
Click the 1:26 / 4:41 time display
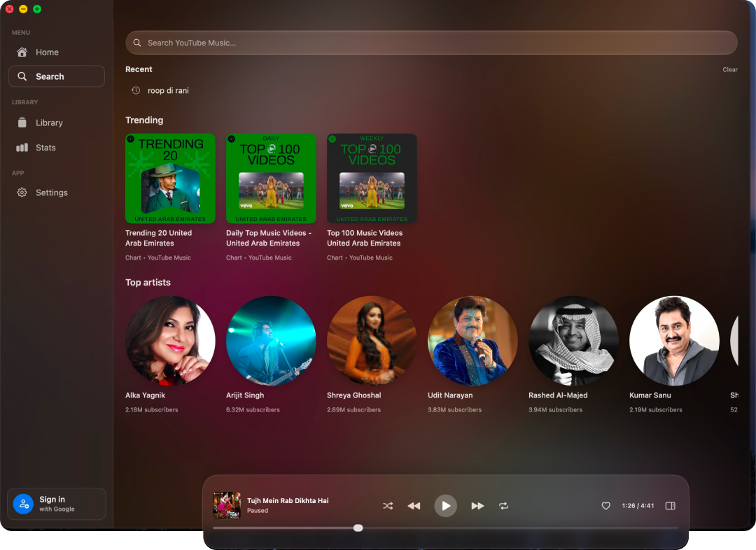click(638, 506)
